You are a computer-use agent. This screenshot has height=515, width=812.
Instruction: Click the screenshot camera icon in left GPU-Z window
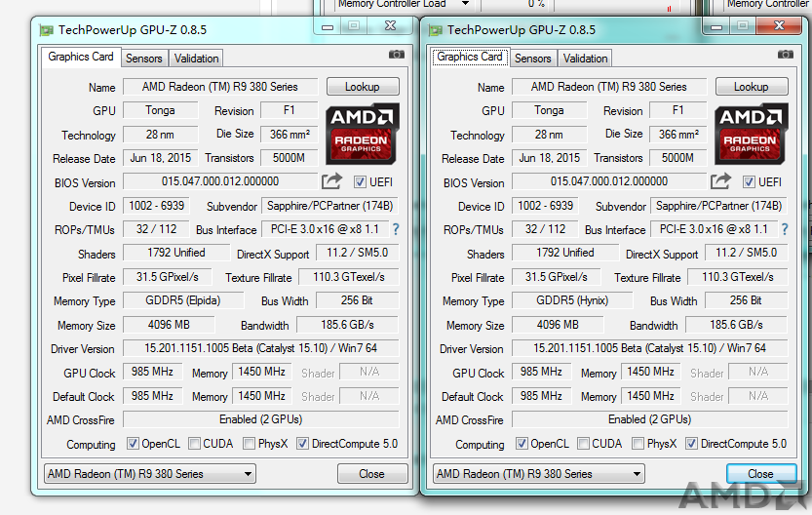coord(397,55)
